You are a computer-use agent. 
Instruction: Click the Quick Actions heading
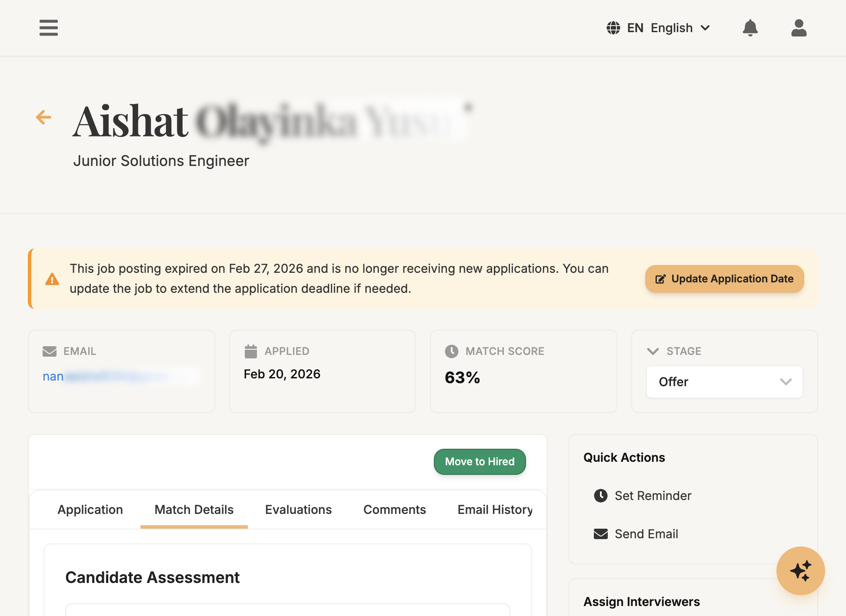point(624,457)
